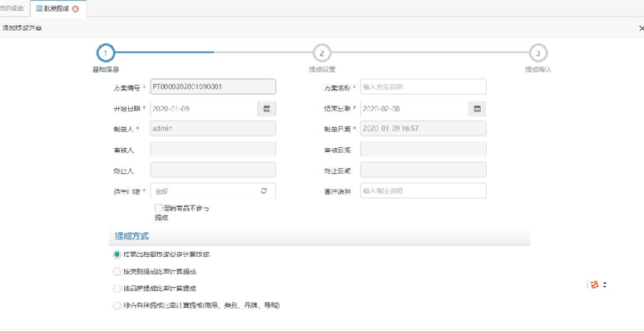
Task: Click the 提成方式 section header
Action: pos(320,236)
